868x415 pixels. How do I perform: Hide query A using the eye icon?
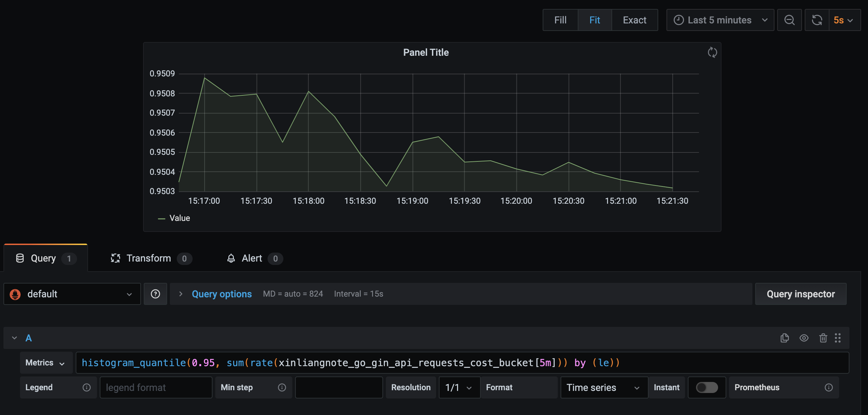[804, 338]
